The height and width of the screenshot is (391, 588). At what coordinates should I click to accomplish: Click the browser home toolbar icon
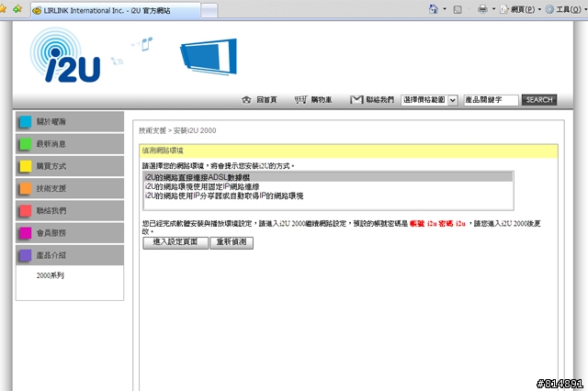pos(434,9)
